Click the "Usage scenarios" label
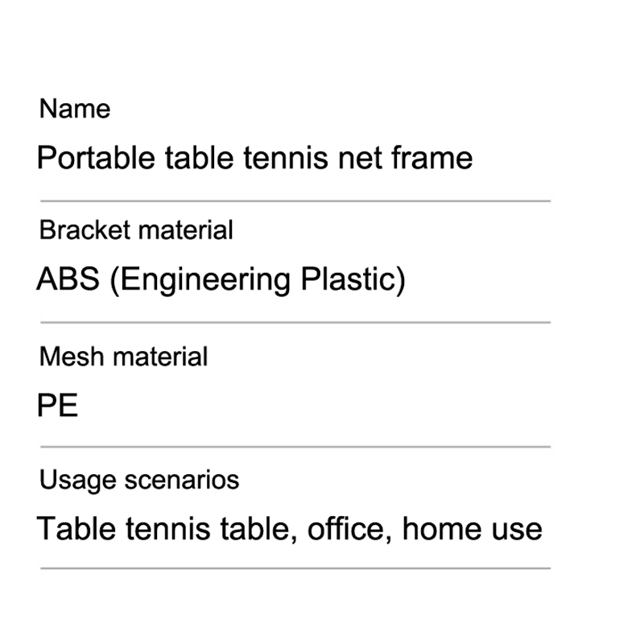Image resolution: width=644 pixels, height=644 pixels. pyautogui.click(x=139, y=481)
